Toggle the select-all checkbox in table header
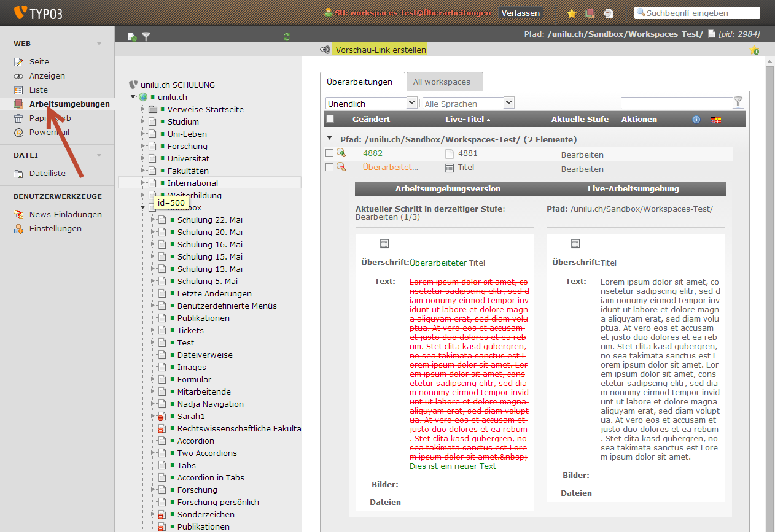The height and width of the screenshot is (532, 775). (x=330, y=119)
